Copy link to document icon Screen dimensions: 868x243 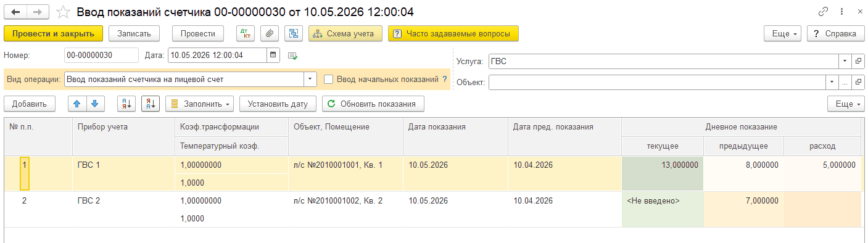click(x=823, y=12)
